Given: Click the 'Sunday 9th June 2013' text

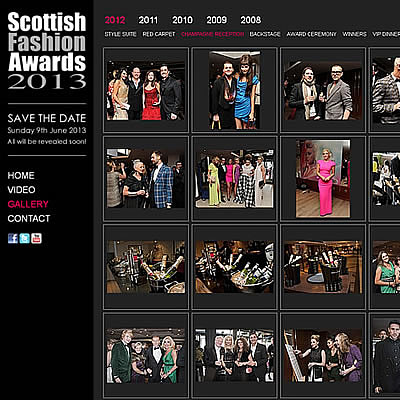Looking at the screenshot, I should point(47,130).
